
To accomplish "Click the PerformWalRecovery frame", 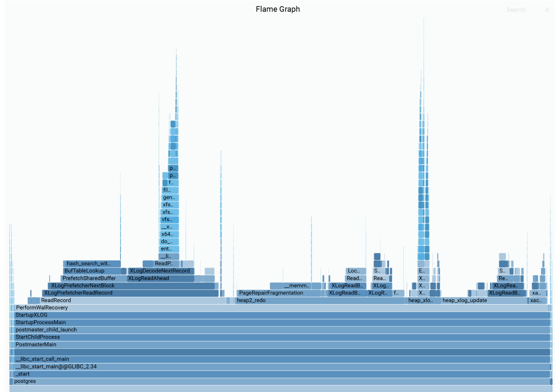I will click(x=280, y=308).
